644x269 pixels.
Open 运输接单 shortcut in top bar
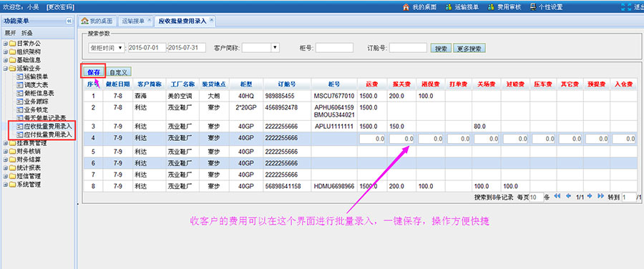(x=462, y=7)
